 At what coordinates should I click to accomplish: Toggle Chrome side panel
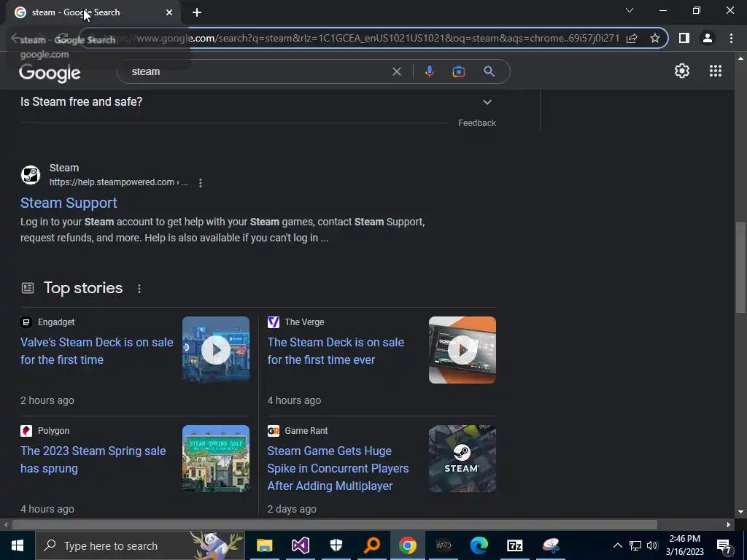pyautogui.click(x=684, y=38)
